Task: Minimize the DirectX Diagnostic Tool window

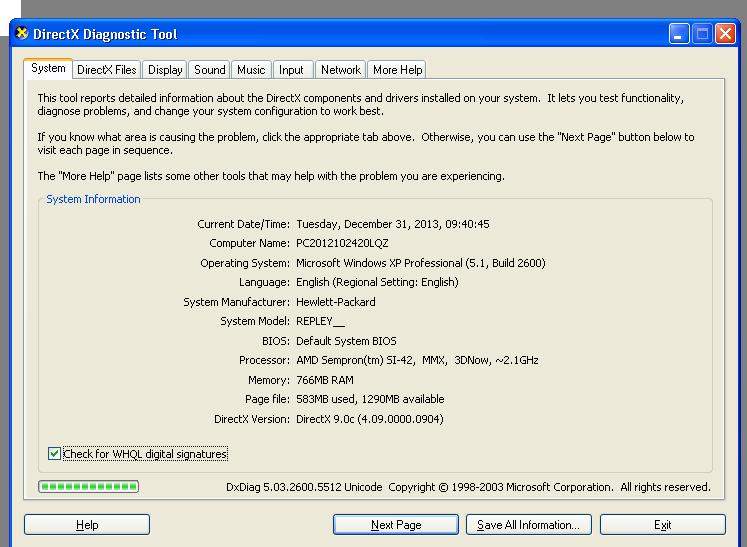Action: coord(680,34)
